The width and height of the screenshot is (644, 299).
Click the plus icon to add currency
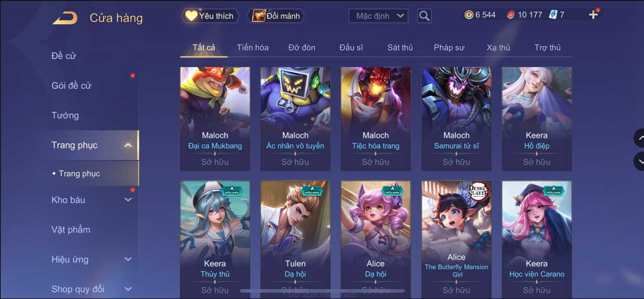[x=593, y=15]
